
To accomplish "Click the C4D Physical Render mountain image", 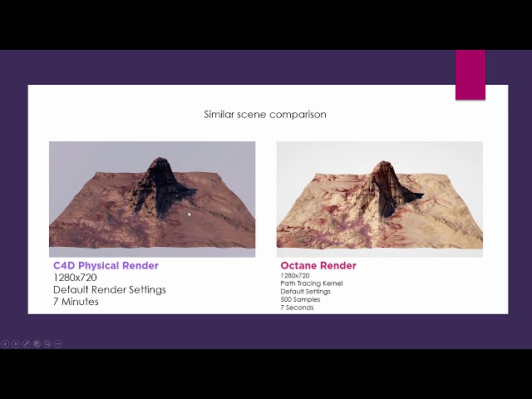I will pyautogui.click(x=152, y=199).
